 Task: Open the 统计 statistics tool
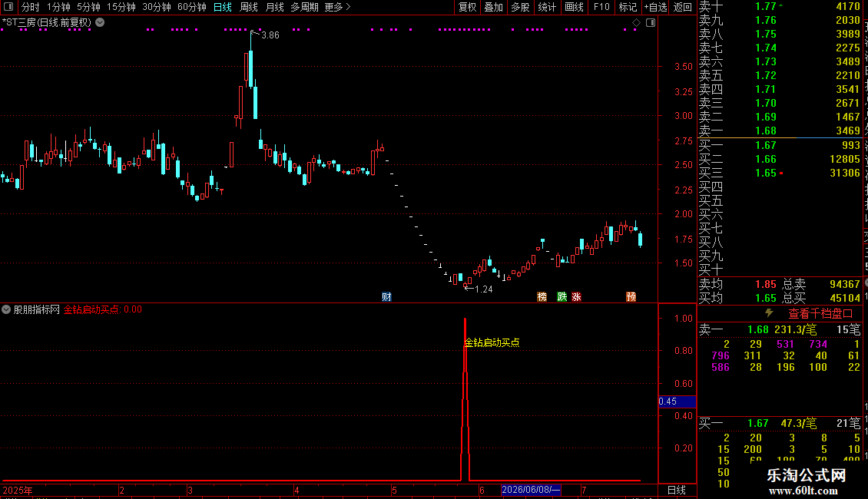tap(547, 7)
